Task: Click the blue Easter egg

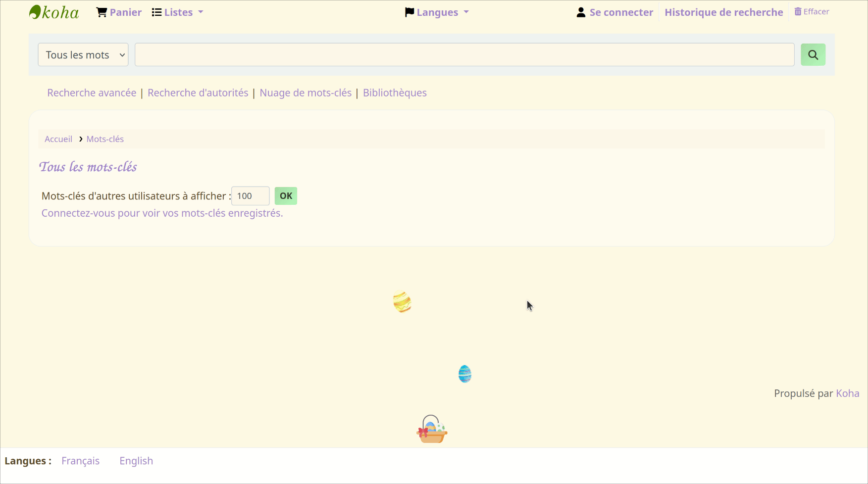Action: click(x=464, y=374)
